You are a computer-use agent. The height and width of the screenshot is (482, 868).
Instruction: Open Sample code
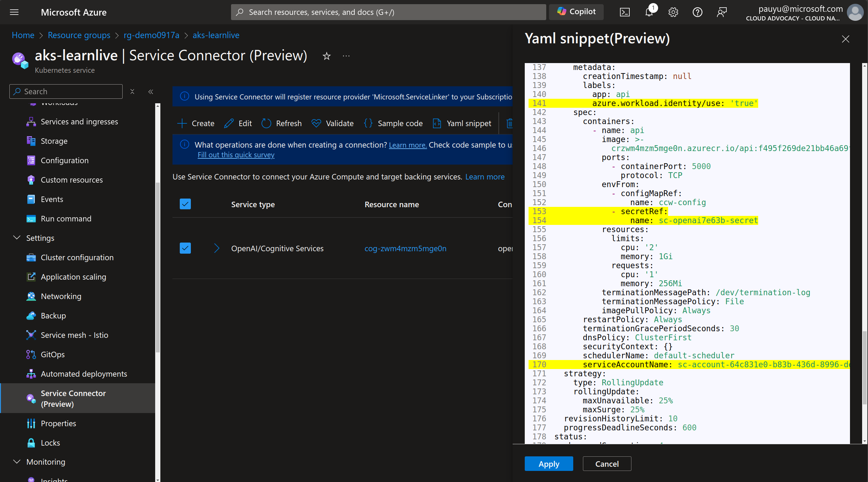click(393, 123)
